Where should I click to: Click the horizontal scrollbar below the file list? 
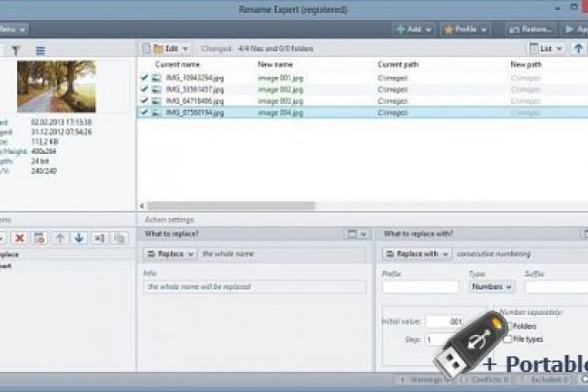232,206
